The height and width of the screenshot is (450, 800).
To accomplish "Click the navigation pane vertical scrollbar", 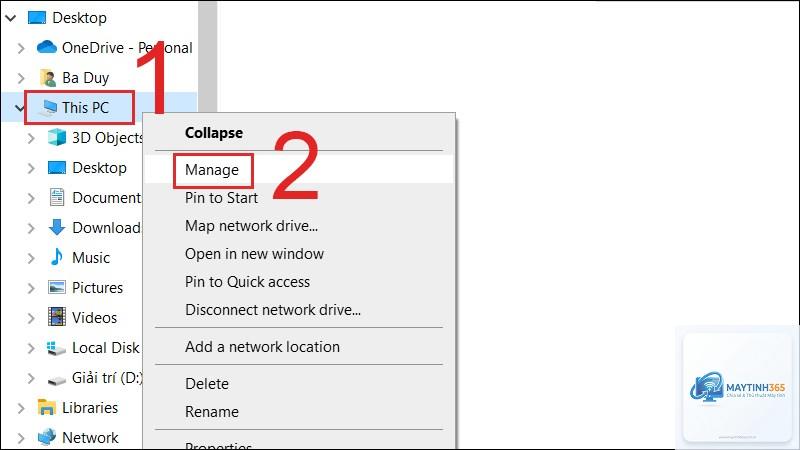I will [x=208, y=56].
